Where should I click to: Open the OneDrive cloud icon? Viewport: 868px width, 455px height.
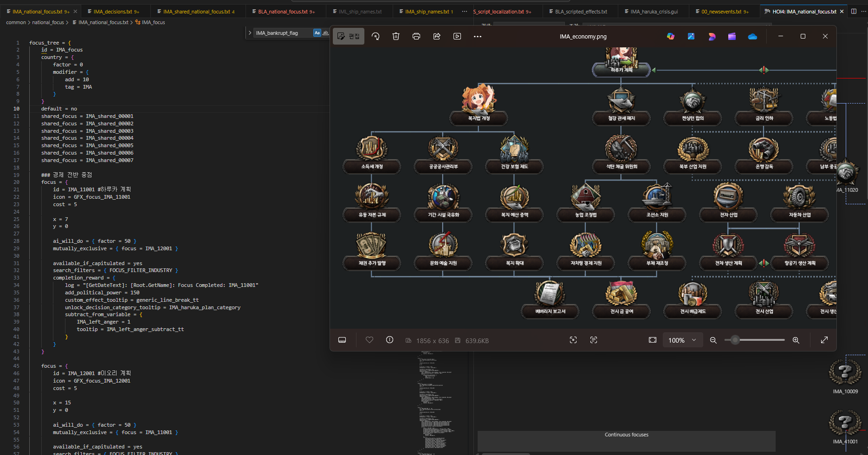coord(752,36)
